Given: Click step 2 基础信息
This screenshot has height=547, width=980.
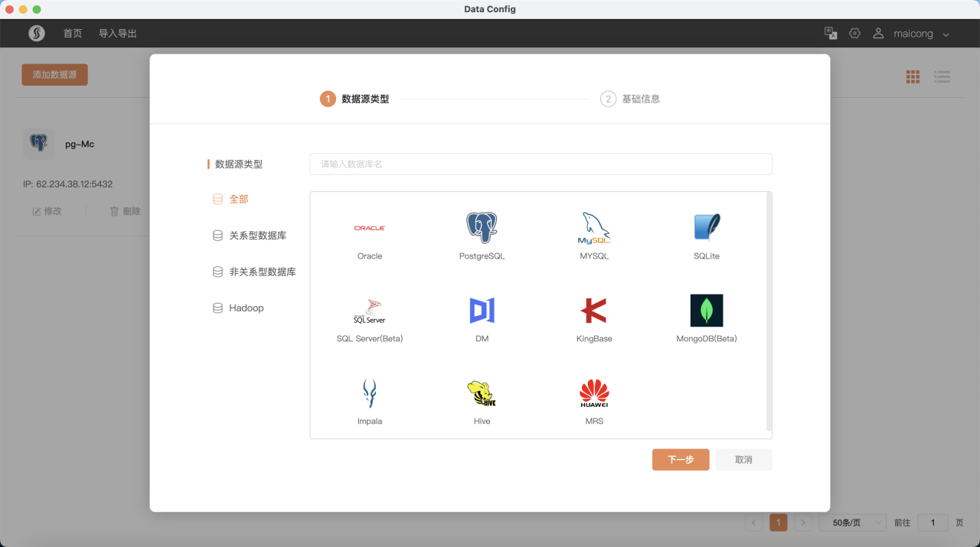Looking at the screenshot, I should (630, 99).
